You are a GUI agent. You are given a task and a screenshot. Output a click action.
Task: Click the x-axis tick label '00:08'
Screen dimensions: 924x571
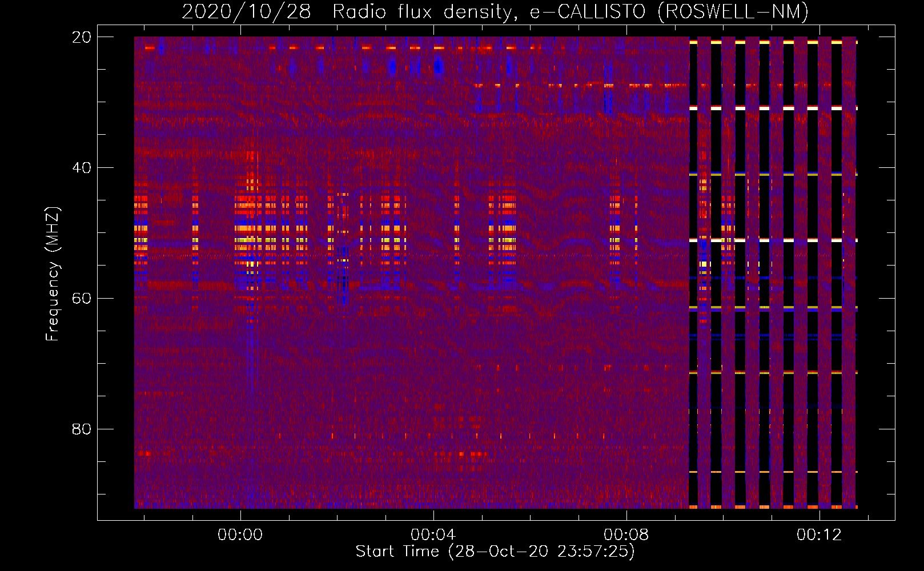626,534
